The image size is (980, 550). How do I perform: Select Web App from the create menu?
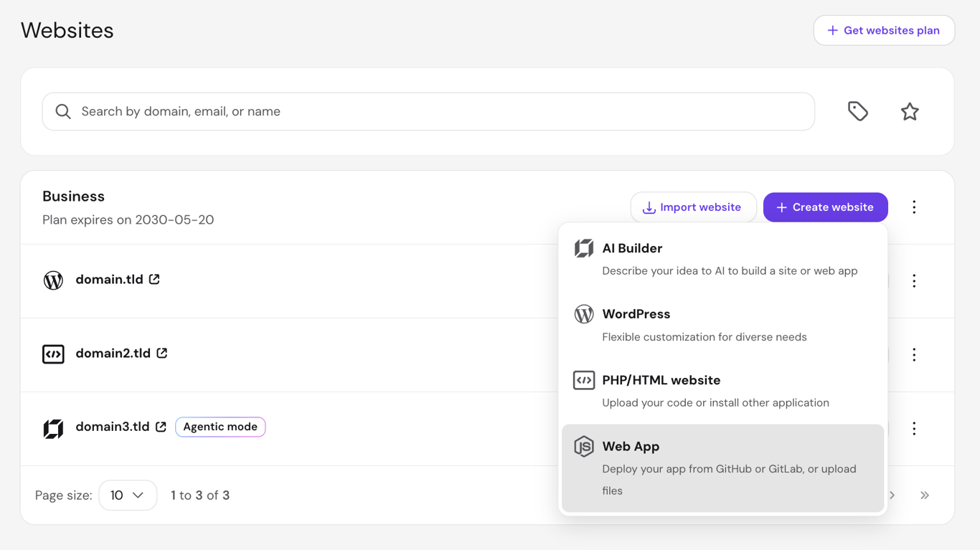[x=723, y=468]
